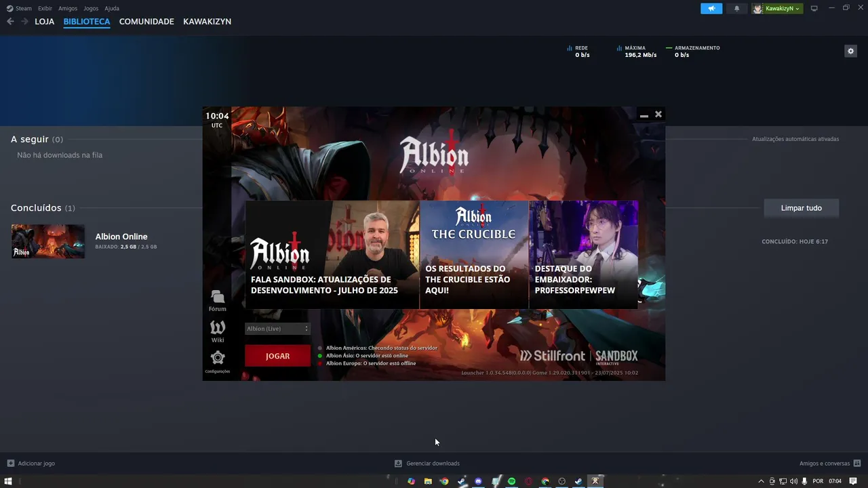This screenshot has width=868, height=488.
Task: Switch to the COMUNIDADE tab
Action: coord(146,22)
